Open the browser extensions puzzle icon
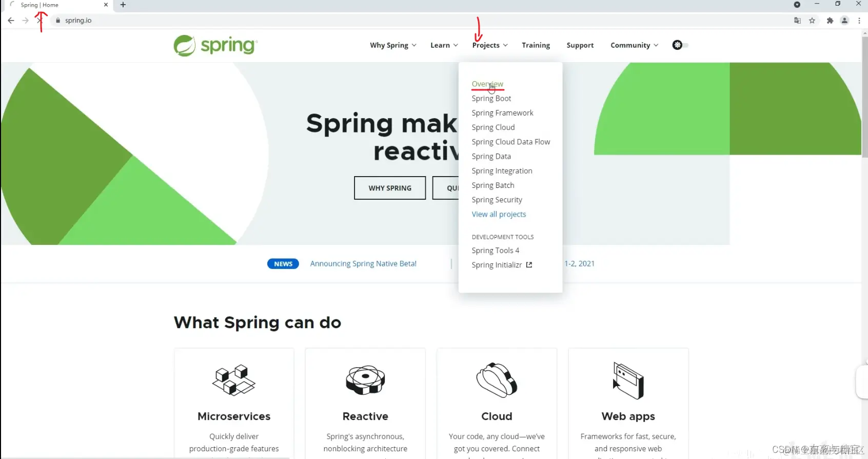This screenshot has height=459, width=868. point(830,21)
